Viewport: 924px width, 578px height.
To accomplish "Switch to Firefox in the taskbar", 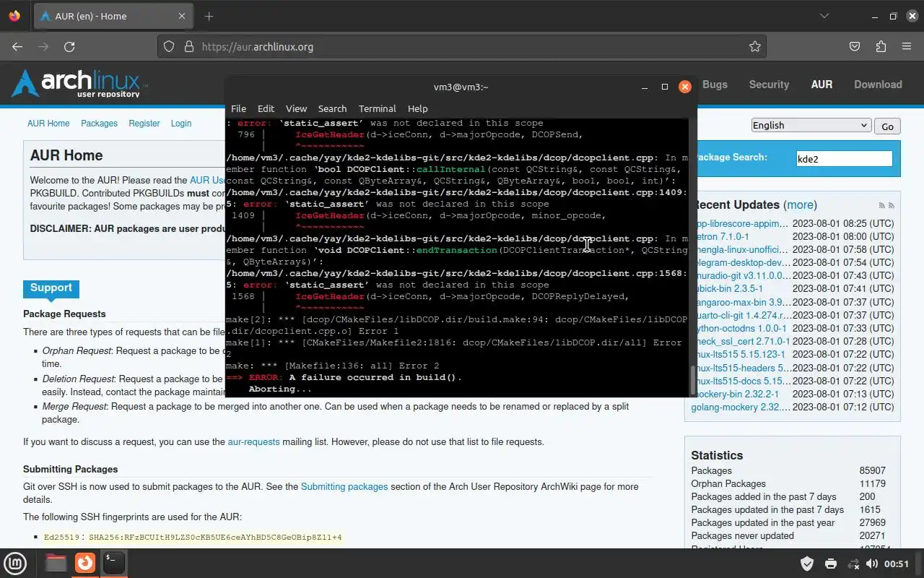I will point(85,562).
